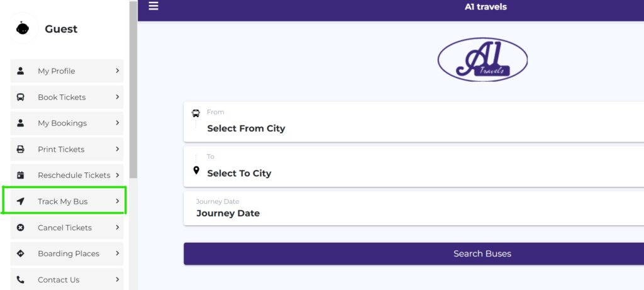This screenshot has height=290, width=644.
Task: Click the A1 Travels logo
Action: [x=482, y=60]
